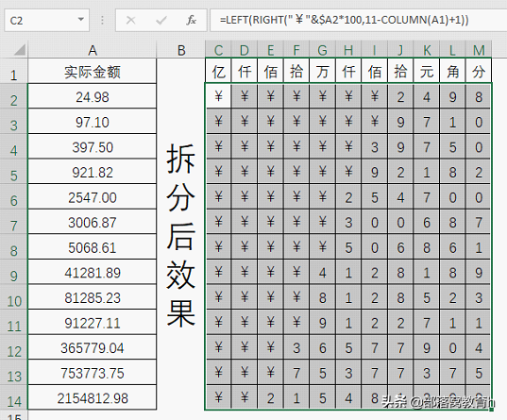Click cell containing 3006.87
Viewport: 507px width, 420px height.
click(93, 222)
